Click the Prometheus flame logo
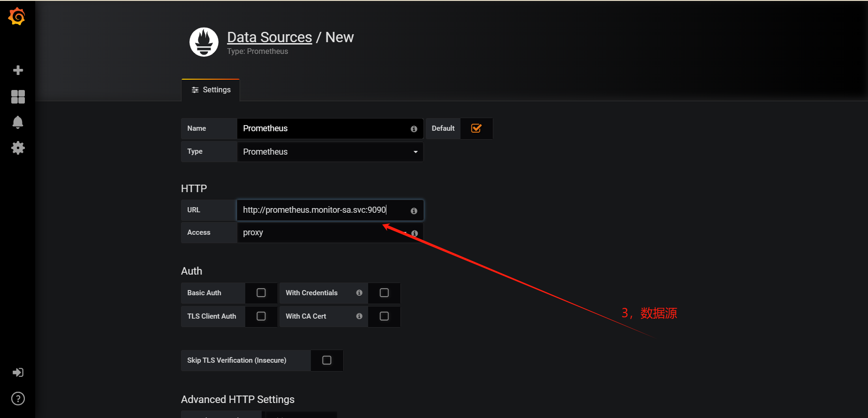This screenshot has width=868, height=418. (204, 42)
